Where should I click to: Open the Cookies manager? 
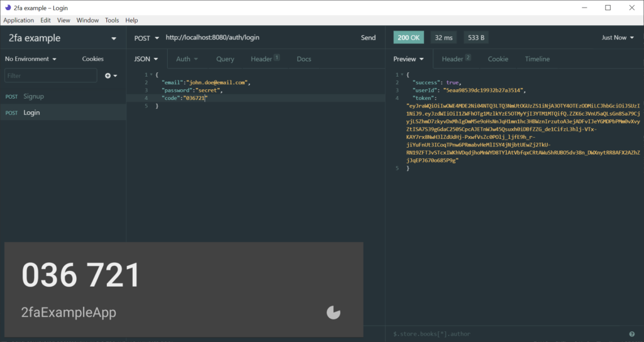92,59
